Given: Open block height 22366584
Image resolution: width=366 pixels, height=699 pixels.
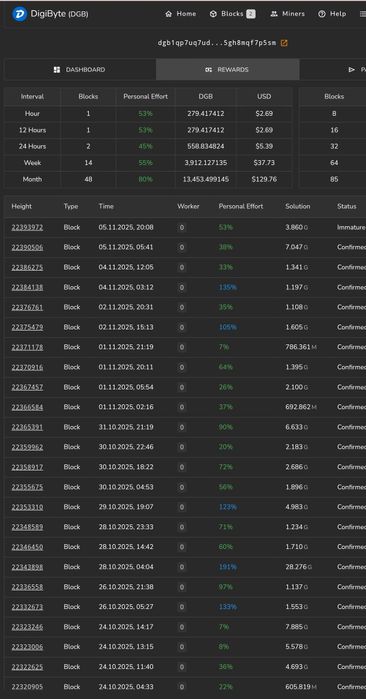Looking at the screenshot, I should pyautogui.click(x=27, y=407).
